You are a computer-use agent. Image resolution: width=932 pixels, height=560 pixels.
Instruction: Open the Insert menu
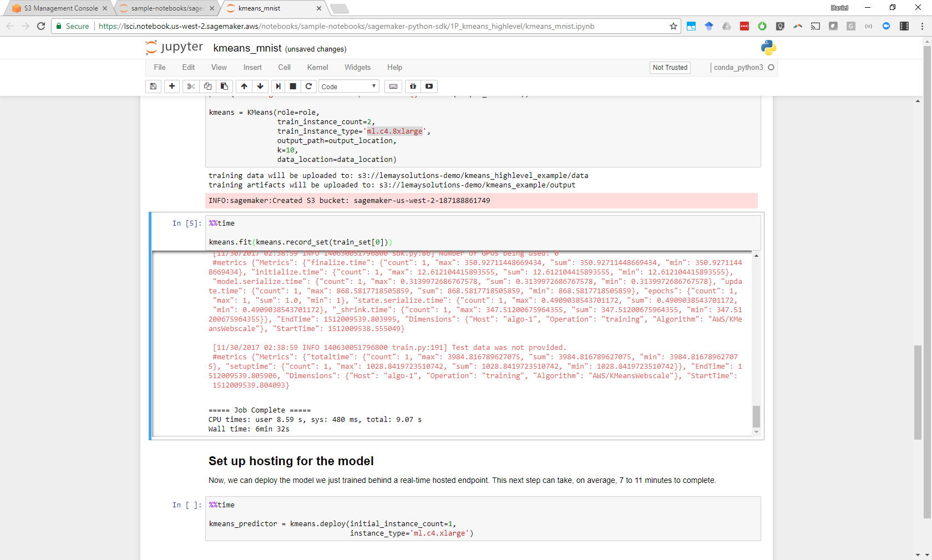tap(252, 68)
